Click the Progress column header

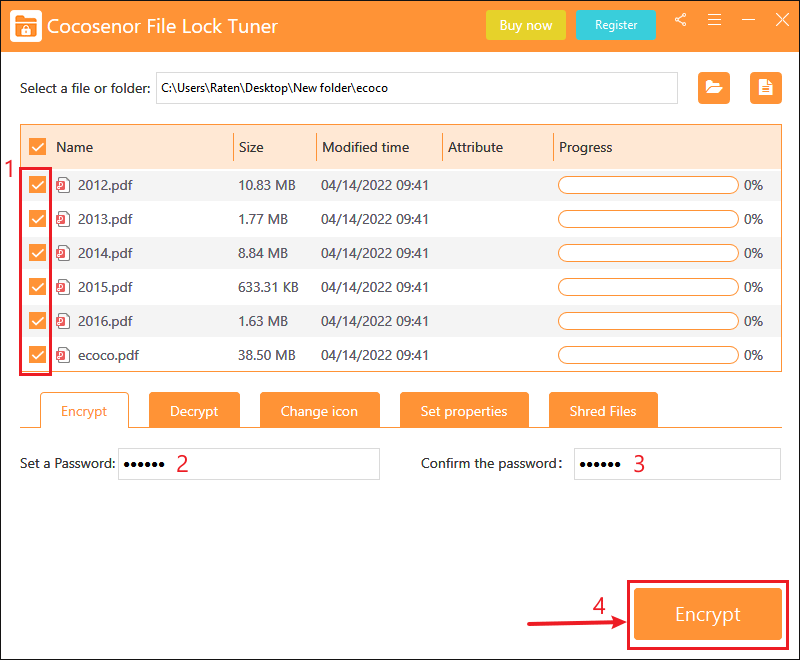(585, 147)
